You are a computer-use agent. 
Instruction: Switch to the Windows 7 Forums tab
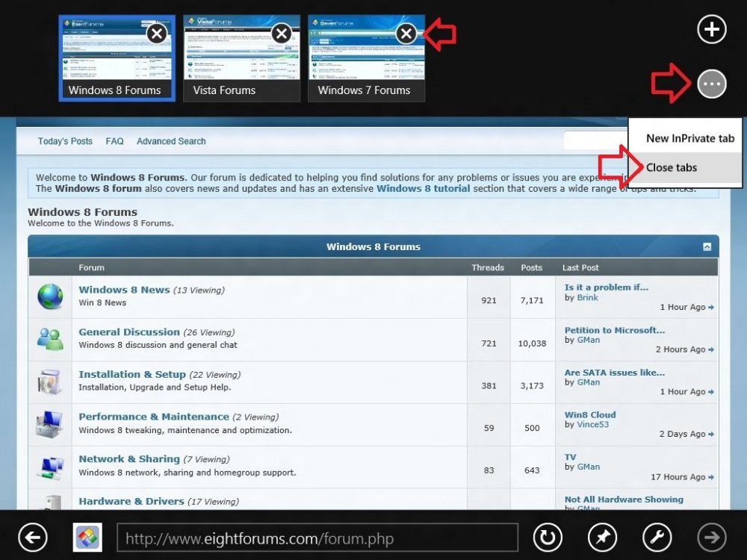[x=366, y=58]
